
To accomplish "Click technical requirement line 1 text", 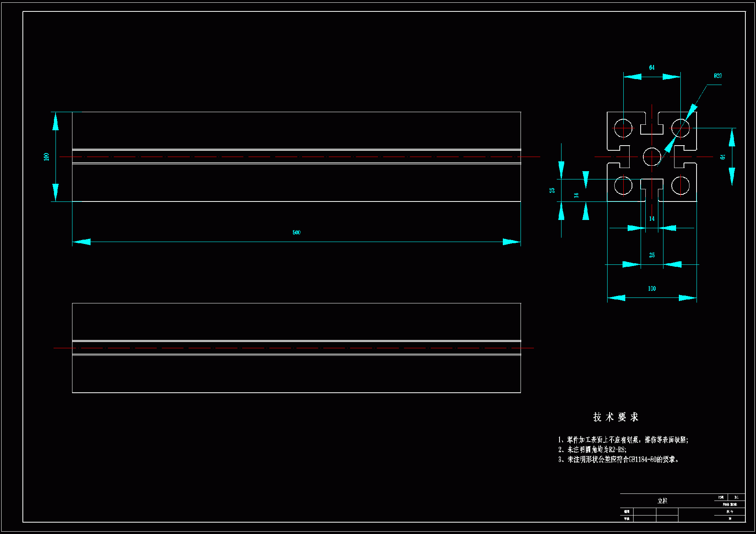I will click(623, 440).
